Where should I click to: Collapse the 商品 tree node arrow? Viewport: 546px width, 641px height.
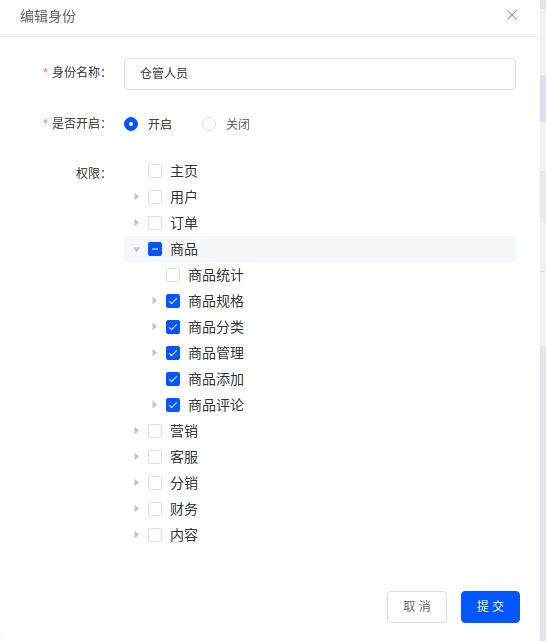click(x=136, y=249)
